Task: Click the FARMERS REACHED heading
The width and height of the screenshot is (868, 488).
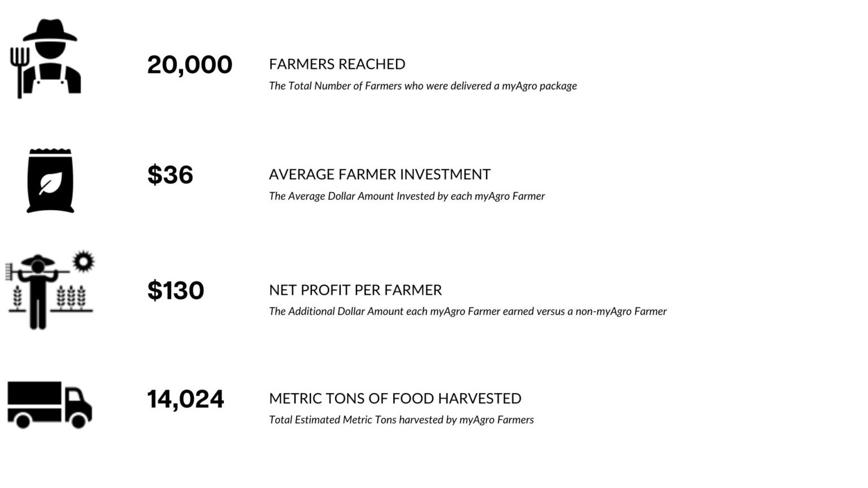Action: (337, 64)
